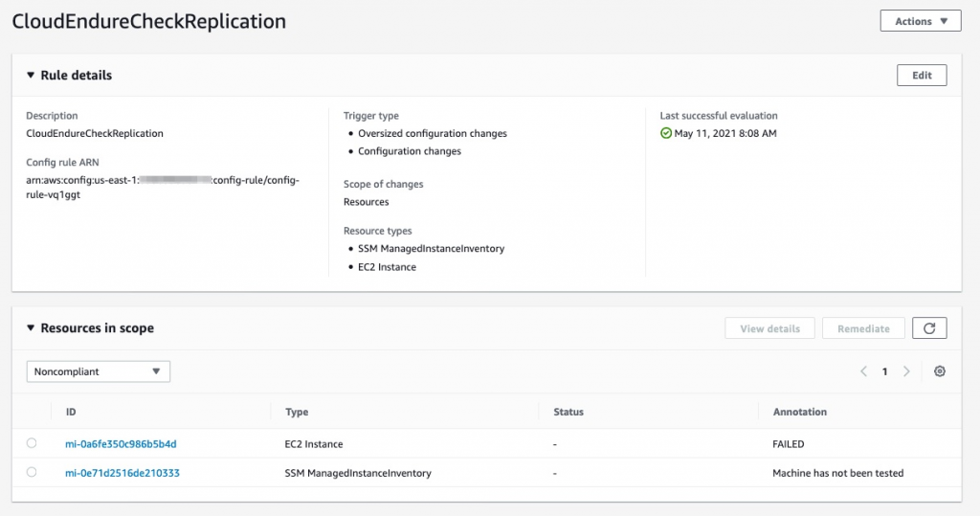Screen dimensions: 980x516
Task: Select radio for mi-0a6fe350c986b5b4d row
Action: click(x=32, y=443)
